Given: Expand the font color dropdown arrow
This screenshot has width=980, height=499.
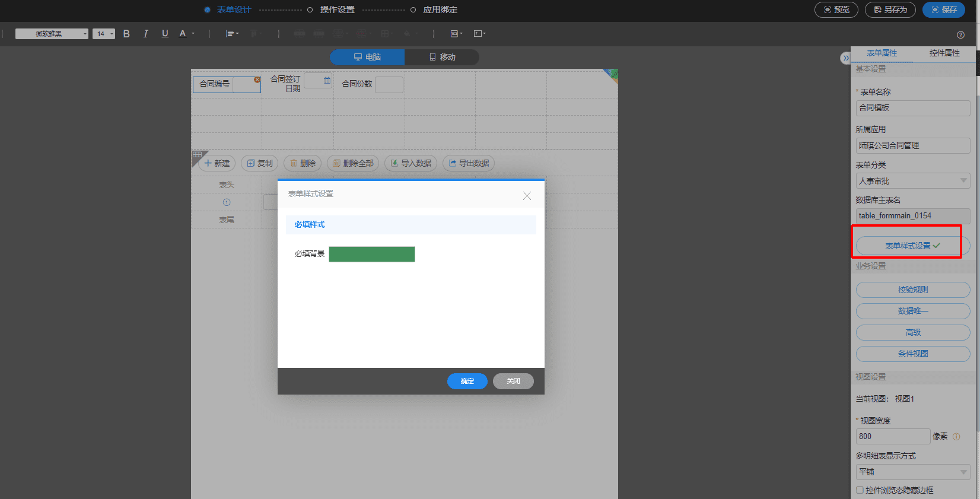Looking at the screenshot, I should (x=193, y=34).
